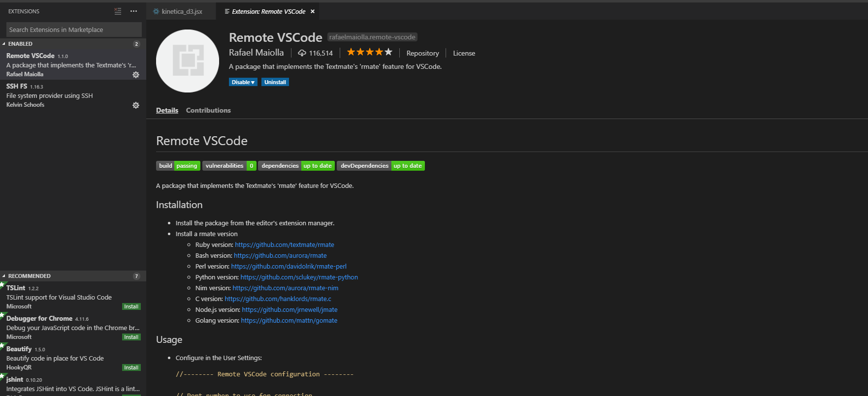
Task: Click the Beautify recommended star icon
Action: 2,345
